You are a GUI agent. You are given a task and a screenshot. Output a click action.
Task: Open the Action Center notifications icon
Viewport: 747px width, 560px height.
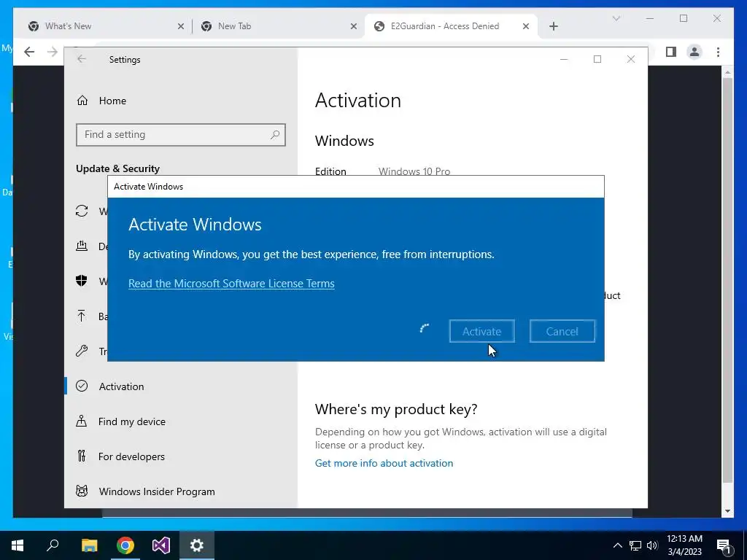coord(724,545)
